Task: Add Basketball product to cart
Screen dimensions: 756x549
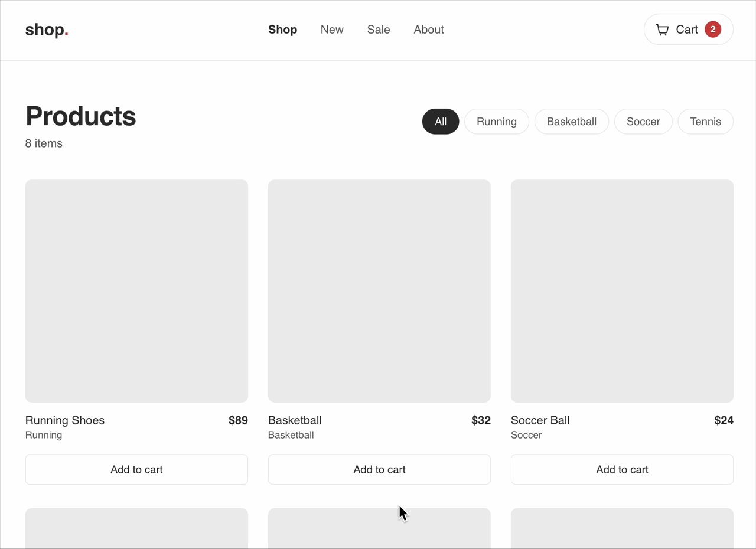Action: 379,469
